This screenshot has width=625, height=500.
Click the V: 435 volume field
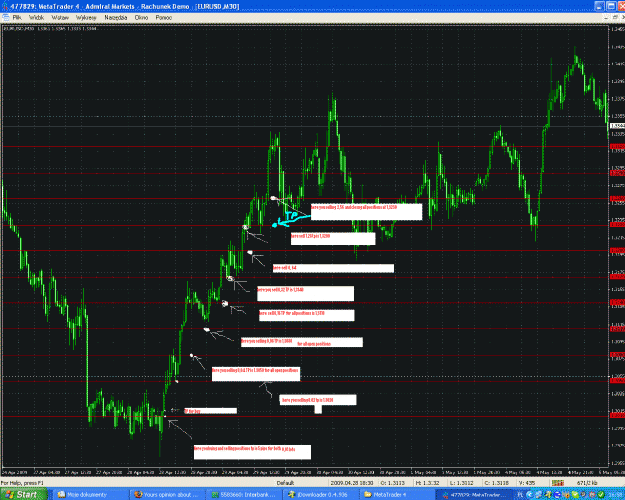(x=527, y=483)
